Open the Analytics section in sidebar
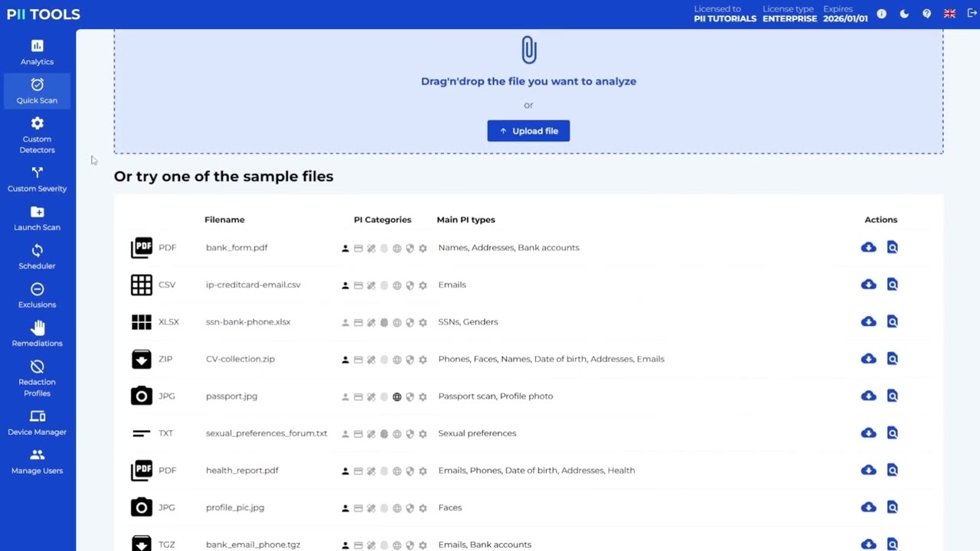 (x=37, y=52)
